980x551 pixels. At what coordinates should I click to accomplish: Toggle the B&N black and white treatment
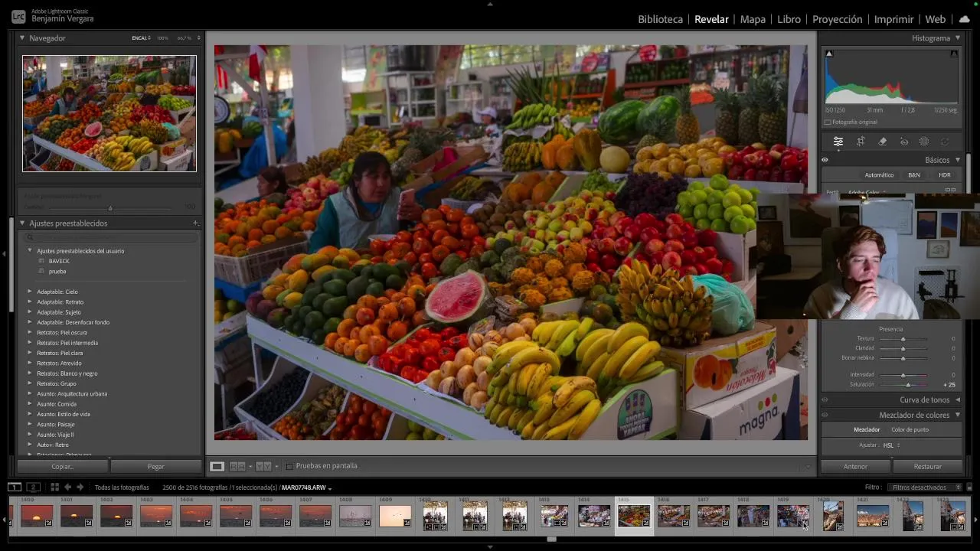click(914, 175)
